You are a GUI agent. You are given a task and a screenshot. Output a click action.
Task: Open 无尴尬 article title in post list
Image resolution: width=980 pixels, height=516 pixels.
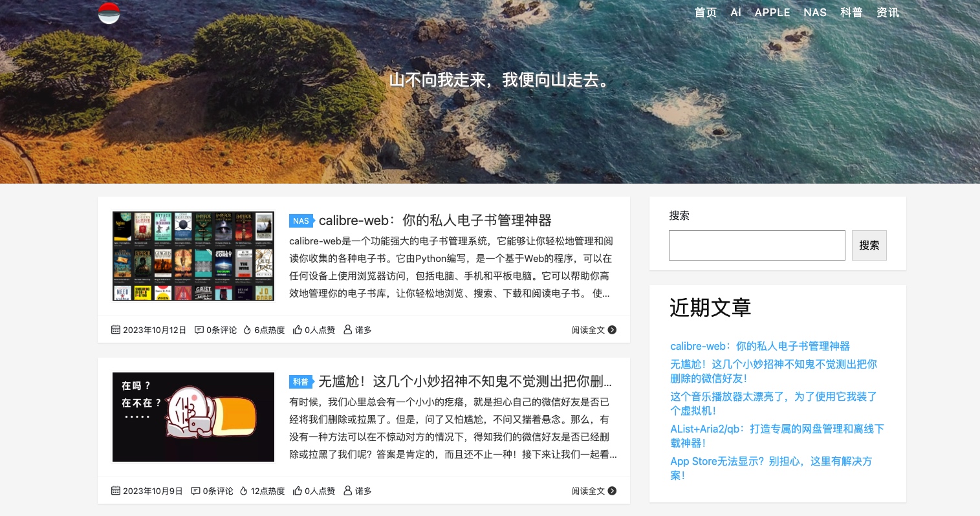pos(465,382)
